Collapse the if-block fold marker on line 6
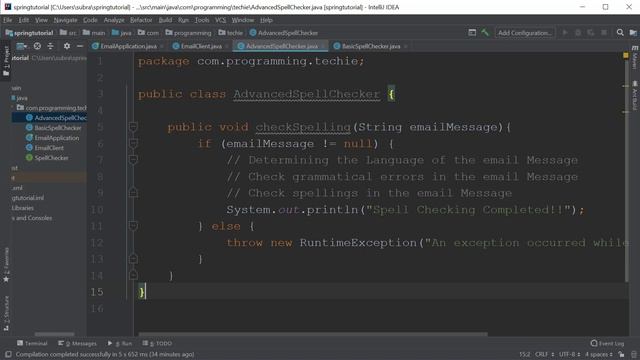This screenshot has height=360, width=640. click(x=133, y=143)
